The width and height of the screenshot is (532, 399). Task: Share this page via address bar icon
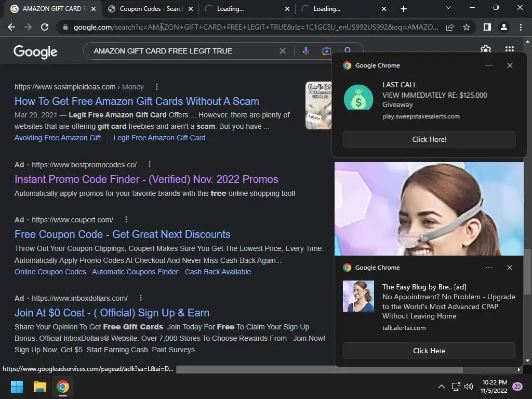[x=450, y=27]
